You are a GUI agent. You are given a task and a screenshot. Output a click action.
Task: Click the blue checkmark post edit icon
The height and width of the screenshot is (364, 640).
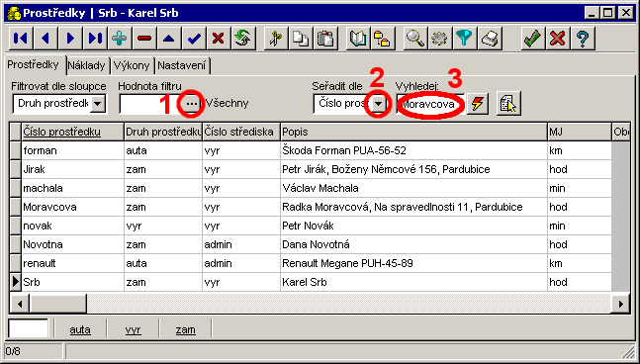click(x=194, y=39)
